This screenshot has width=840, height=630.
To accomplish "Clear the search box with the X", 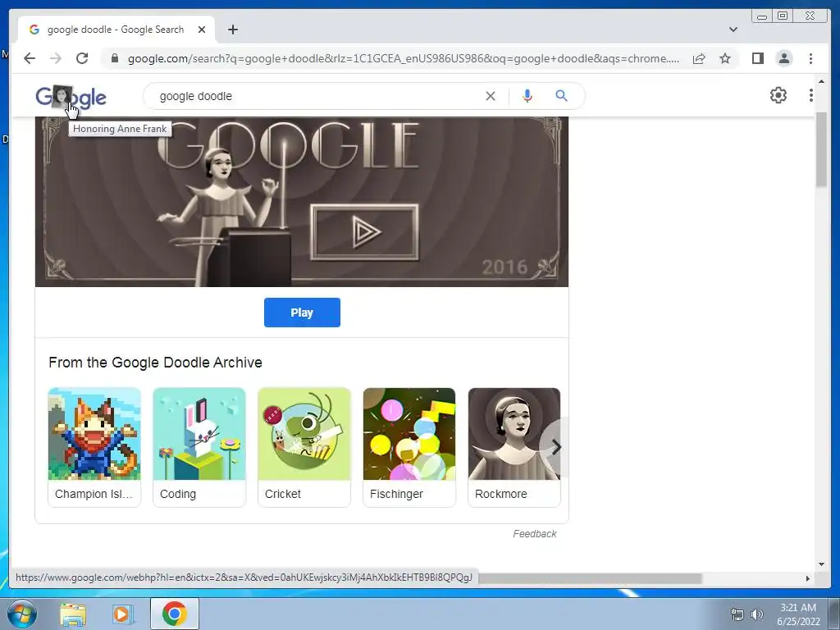I will click(x=491, y=96).
